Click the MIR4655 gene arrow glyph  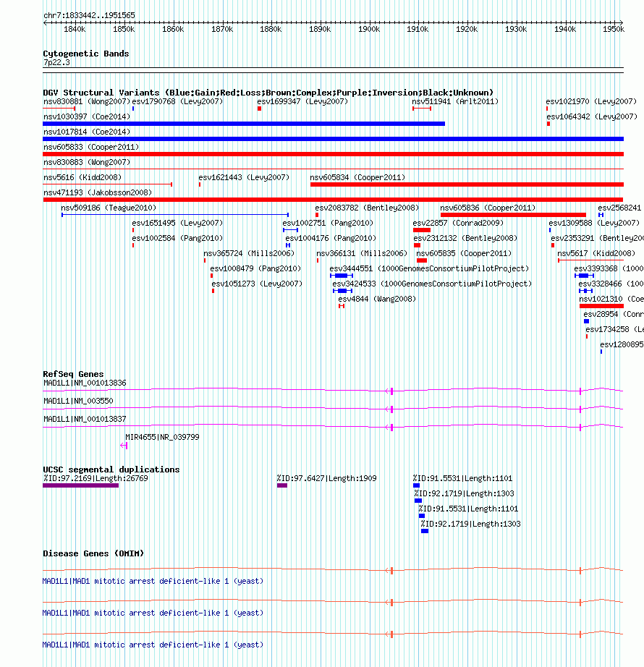point(124,446)
